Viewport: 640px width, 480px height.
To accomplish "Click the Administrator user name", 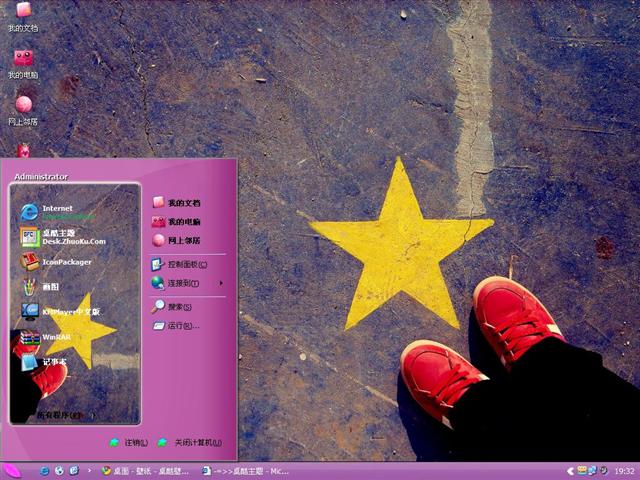I will click(x=41, y=177).
